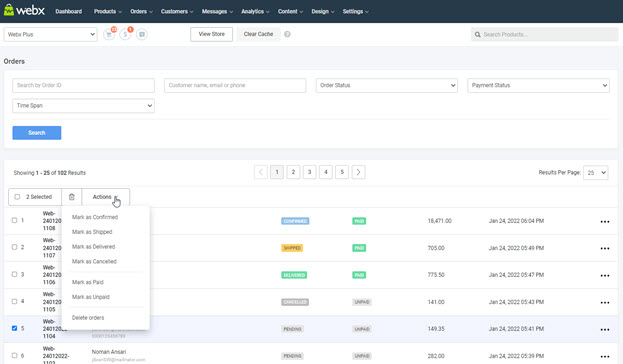Open the Time Span dropdown
This screenshot has height=364, width=623.
coord(83,106)
